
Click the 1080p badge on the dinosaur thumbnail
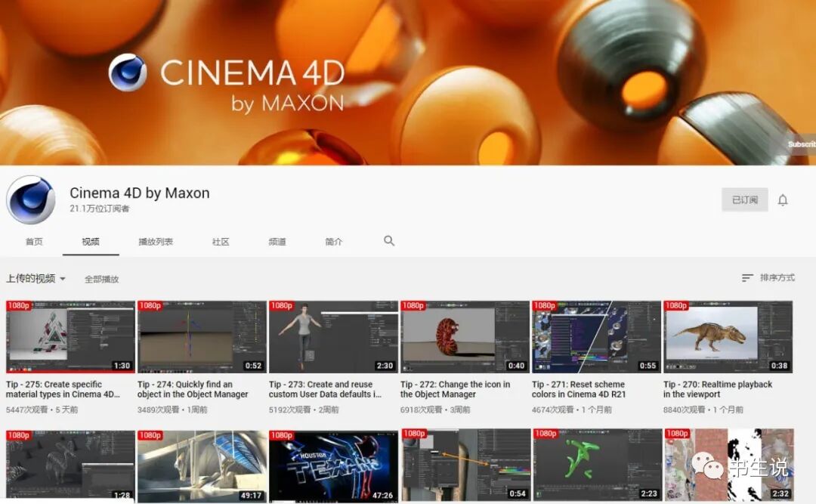(675, 306)
